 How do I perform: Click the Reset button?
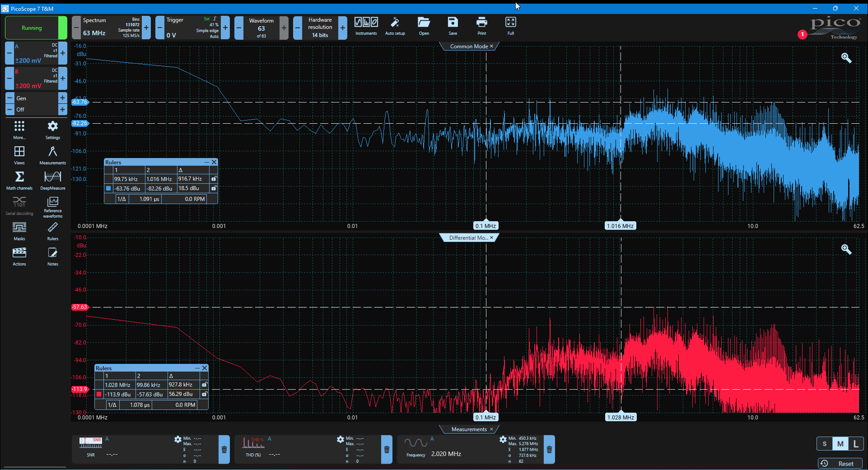pyautogui.click(x=840, y=464)
